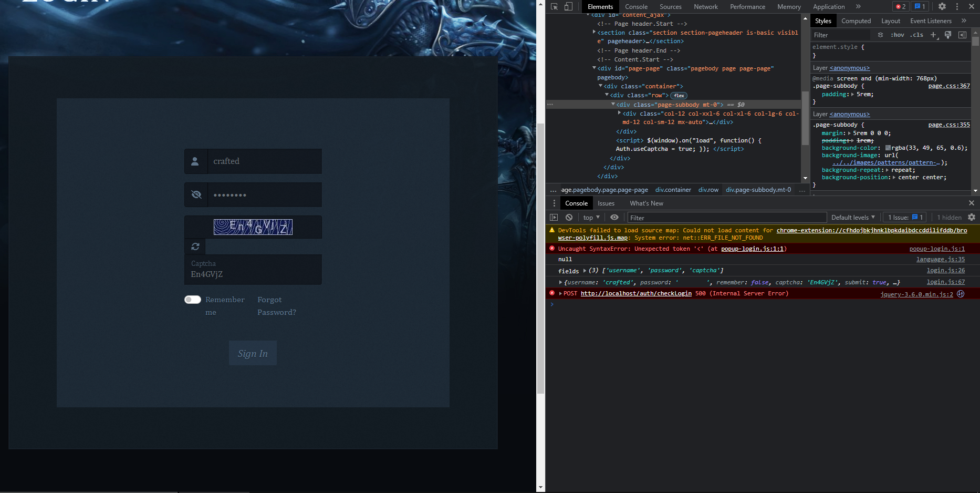Toggle the .cls class editor
Viewport: 980px width, 493px height.
pyautogui.click(x=916, y=35)
